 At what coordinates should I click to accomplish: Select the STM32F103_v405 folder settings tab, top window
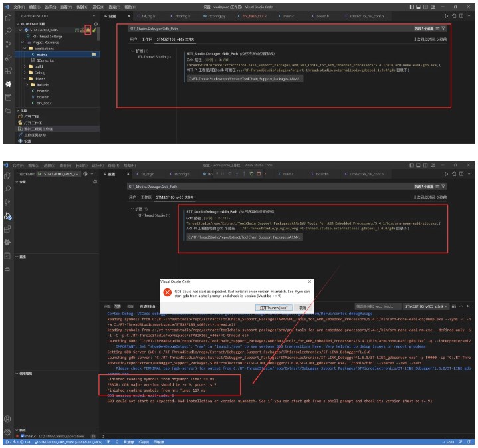(x=176, y=39)
